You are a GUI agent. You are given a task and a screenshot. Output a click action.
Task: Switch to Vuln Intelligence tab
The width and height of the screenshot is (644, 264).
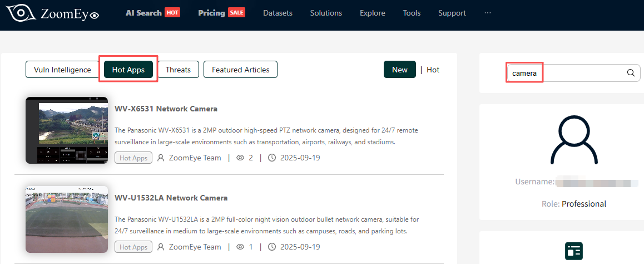point(62,70)
